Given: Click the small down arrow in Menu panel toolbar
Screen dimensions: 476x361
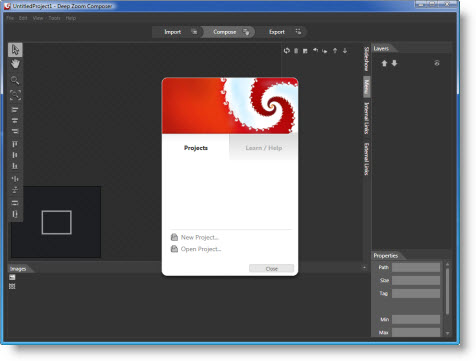Looking at the screenshot, I should [x=345, y=51].
